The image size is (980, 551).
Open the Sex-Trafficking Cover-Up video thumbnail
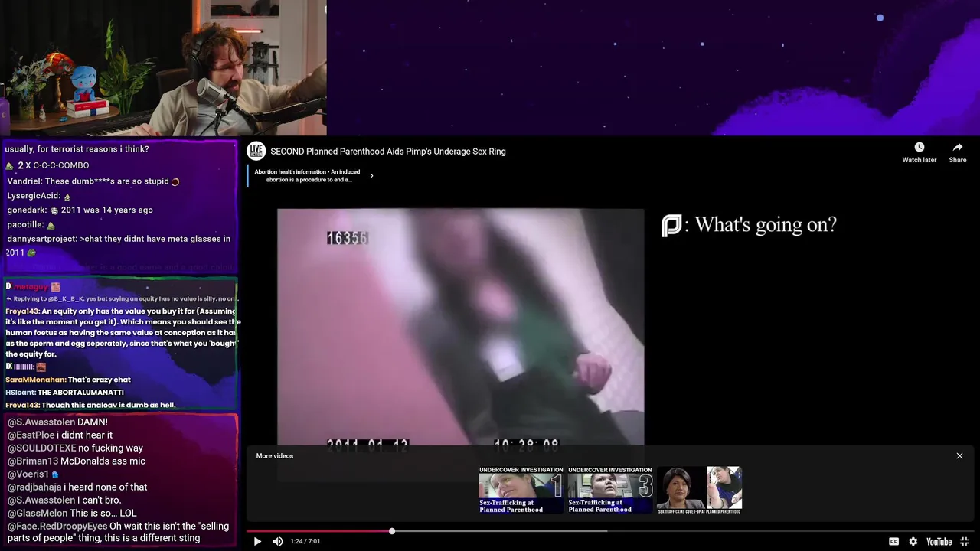[699, 490]
